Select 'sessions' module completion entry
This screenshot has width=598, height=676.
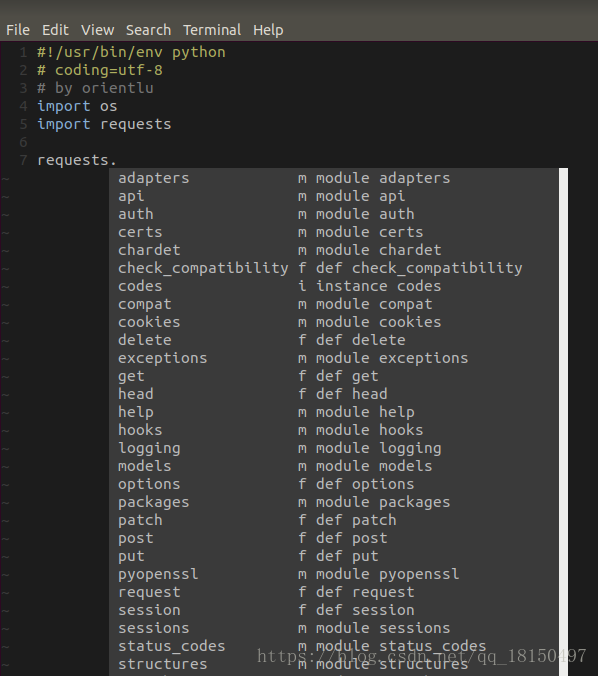(334, 628)
